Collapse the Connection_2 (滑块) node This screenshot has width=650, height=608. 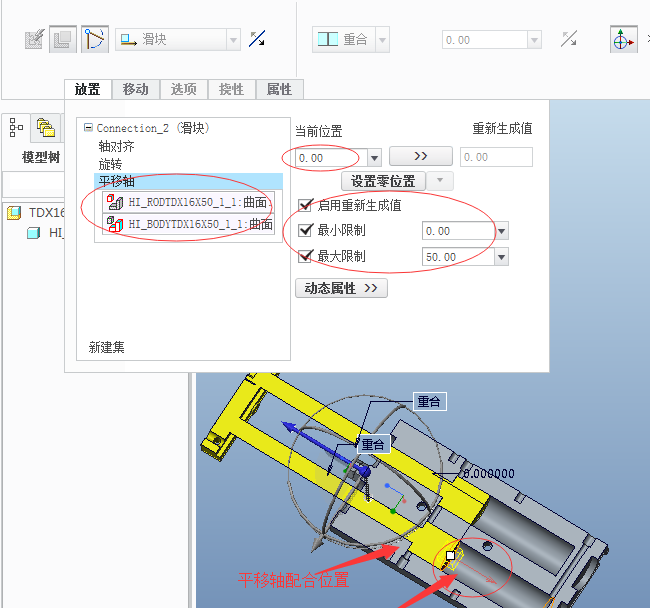tap(88, 128)
